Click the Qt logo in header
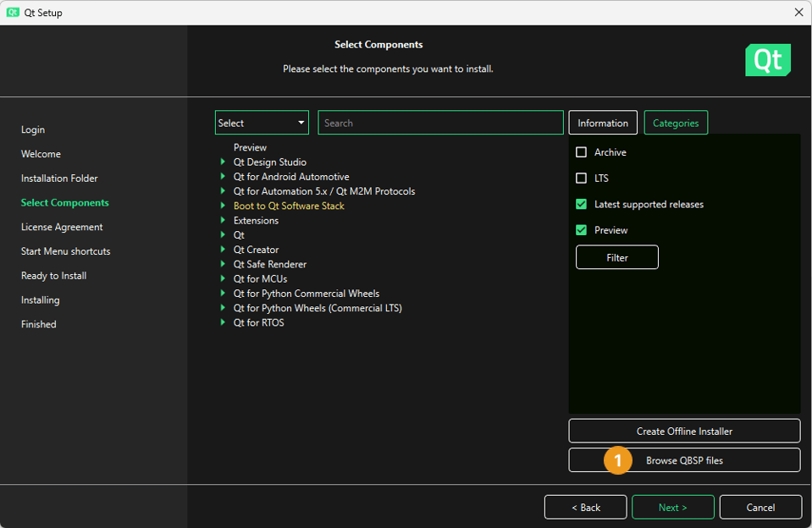 (767, 60)
